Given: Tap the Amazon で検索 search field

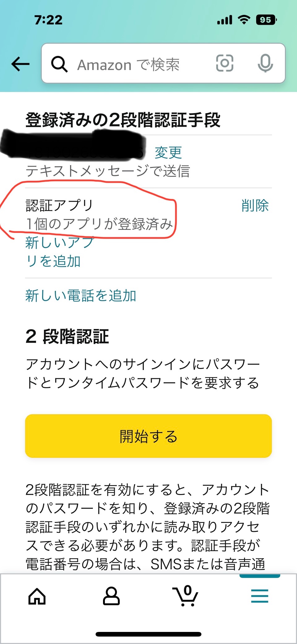Looking at the screenshot, I should coord(136,65).
